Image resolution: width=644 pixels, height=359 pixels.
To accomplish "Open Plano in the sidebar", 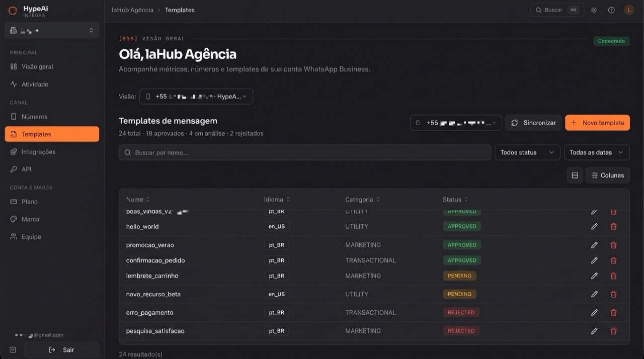I will pyautogui.click(x=52, y=202).
